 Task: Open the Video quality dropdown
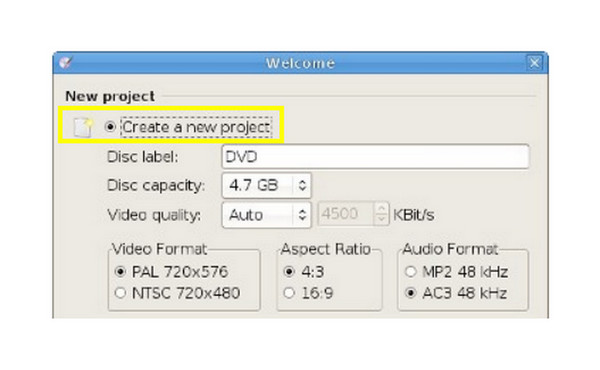coord(266,215)
